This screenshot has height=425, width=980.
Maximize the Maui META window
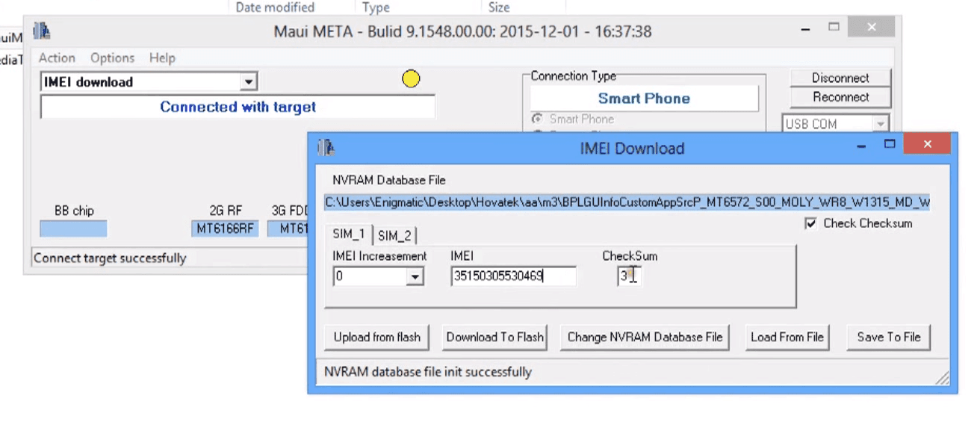coord(834,28)
